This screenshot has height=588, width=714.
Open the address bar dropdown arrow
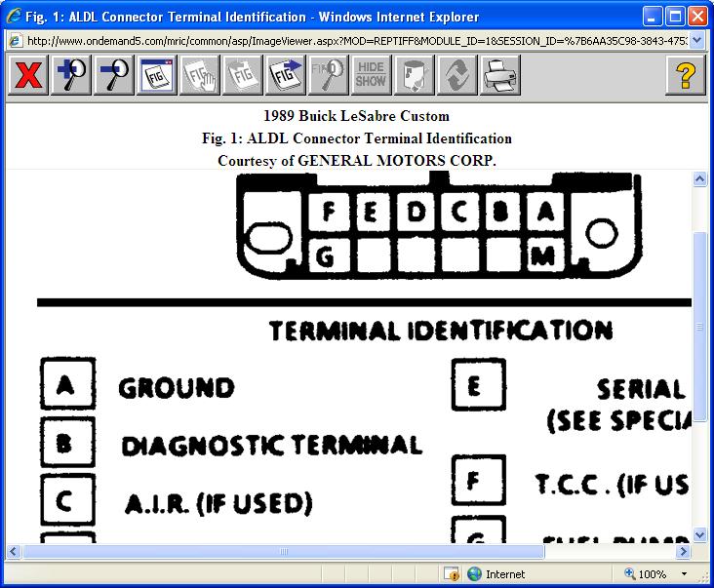pos(696,41)
